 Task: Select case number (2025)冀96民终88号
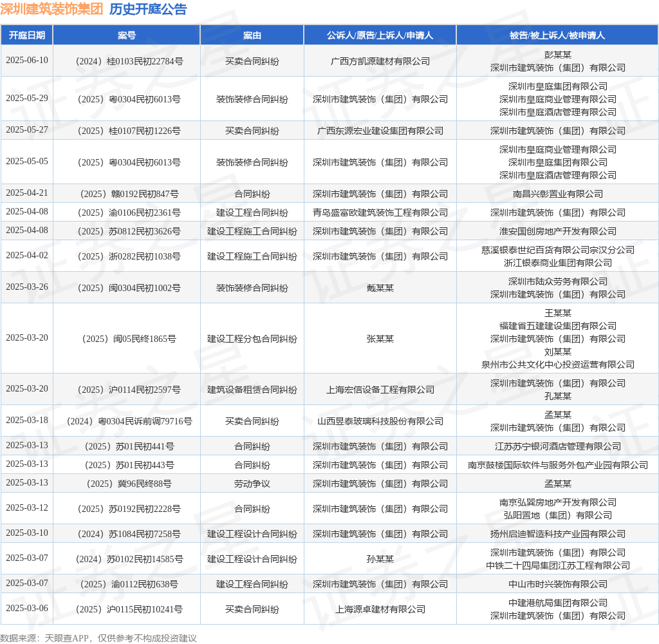point(129,484)
